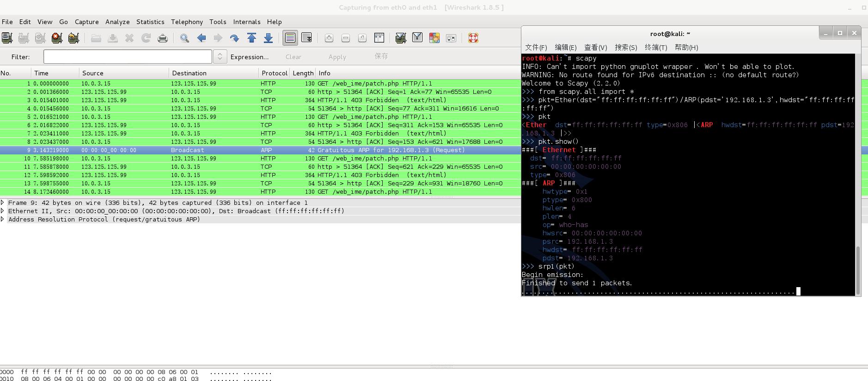868x381 pixels.
Task: Open the Statistics menu
Action: (x=150, y=22)
